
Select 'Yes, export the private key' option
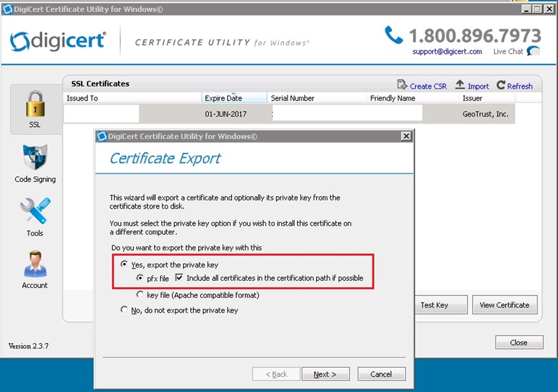[x=124, y=264]
